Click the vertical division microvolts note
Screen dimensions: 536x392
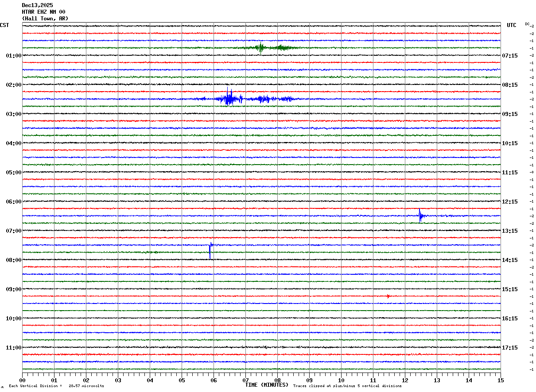(x=56, y=386)
